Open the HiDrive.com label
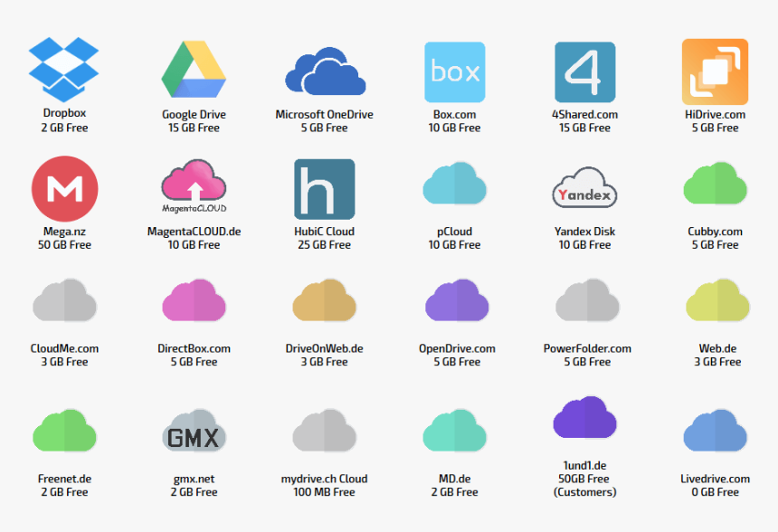This screenshot has height=532, width=778. coord(715,115)
